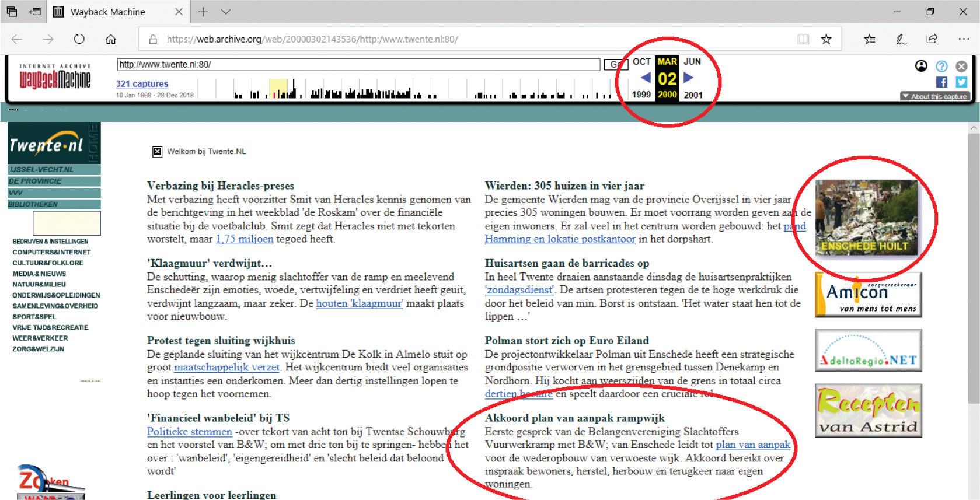Image resolution: width=980 pixels, height=500 pixels.
Task: Open ONDERWIJS&OPLEIDINGEN category
Action: 56,295
